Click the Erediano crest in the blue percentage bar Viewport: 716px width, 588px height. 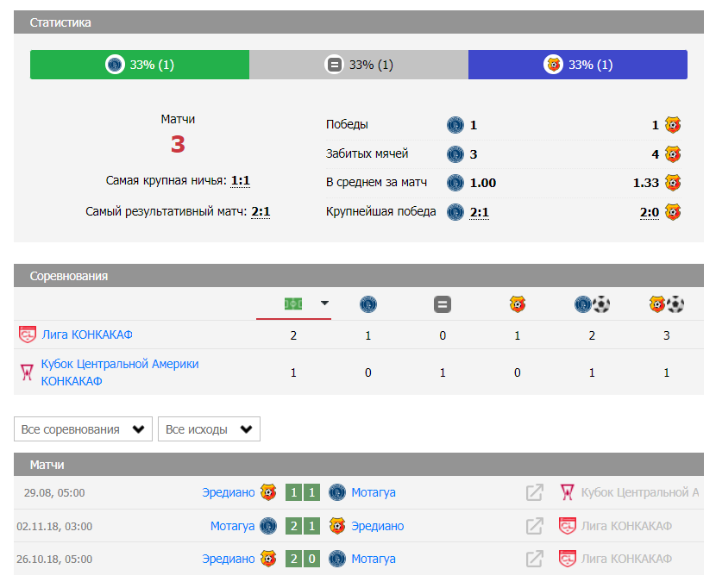(551, 64)
